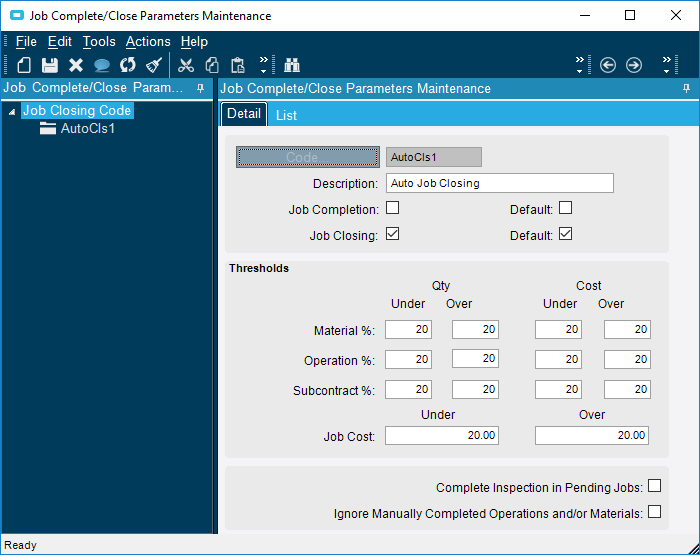Click Operation % Qty Under field

408,359
